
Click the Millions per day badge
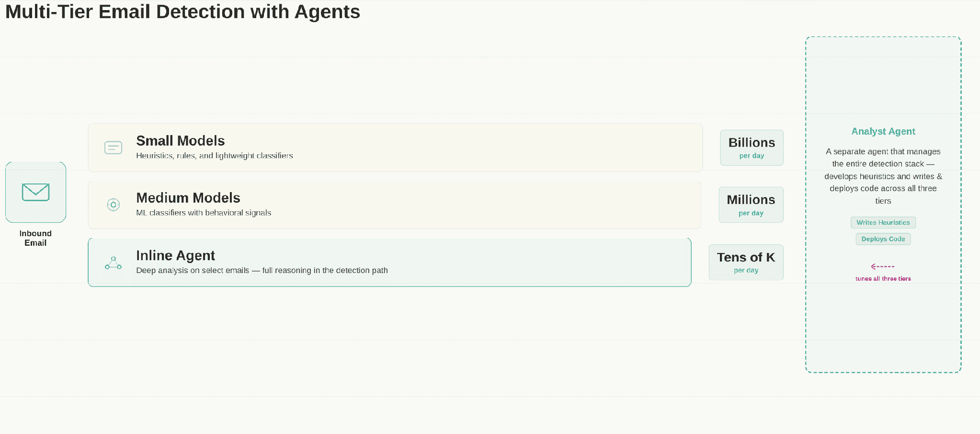[x=751, y=205]
